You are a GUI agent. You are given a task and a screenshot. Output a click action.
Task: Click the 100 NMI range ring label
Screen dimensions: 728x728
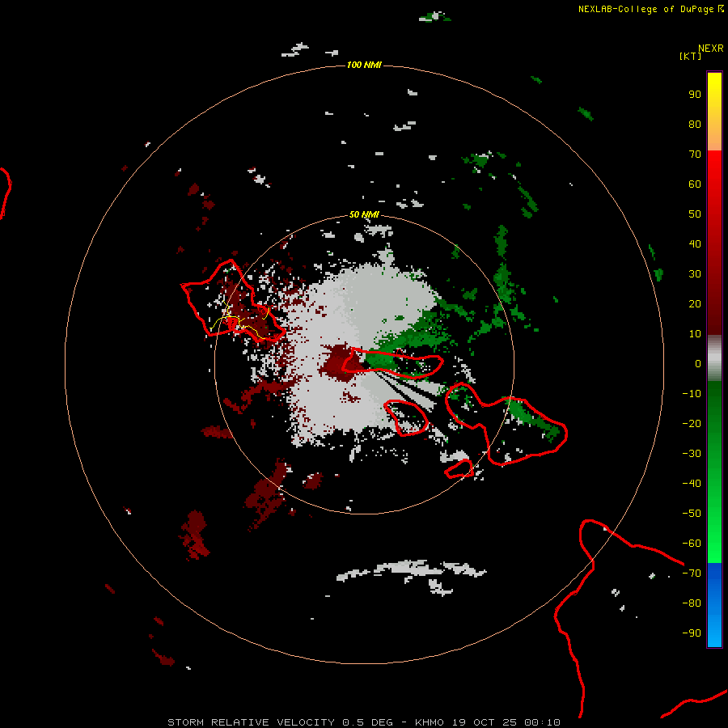(364, 65)
